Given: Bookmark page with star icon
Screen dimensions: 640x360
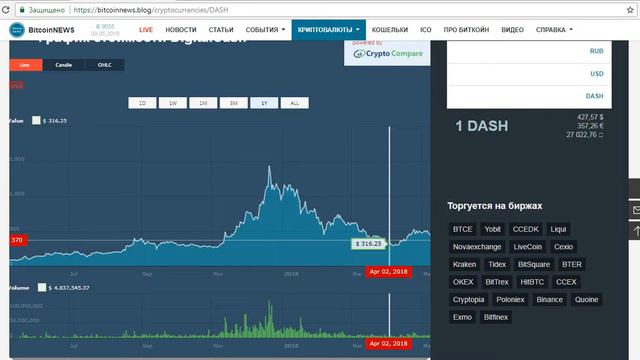Looking at the screenshot, I should (630, 10).
